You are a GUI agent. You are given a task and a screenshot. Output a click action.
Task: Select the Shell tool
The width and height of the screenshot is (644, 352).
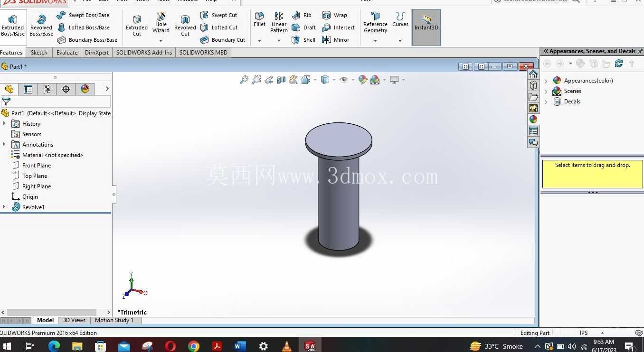[303, 40]
